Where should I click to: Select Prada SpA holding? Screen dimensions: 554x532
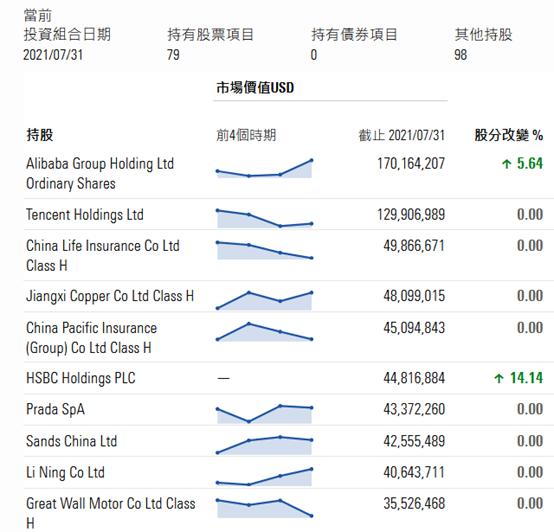[55, 410]
